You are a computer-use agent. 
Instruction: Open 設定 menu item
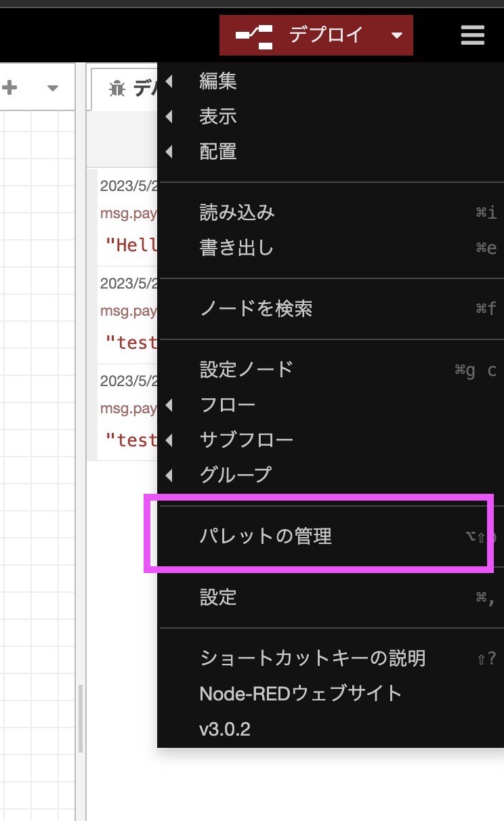[331, 597]
